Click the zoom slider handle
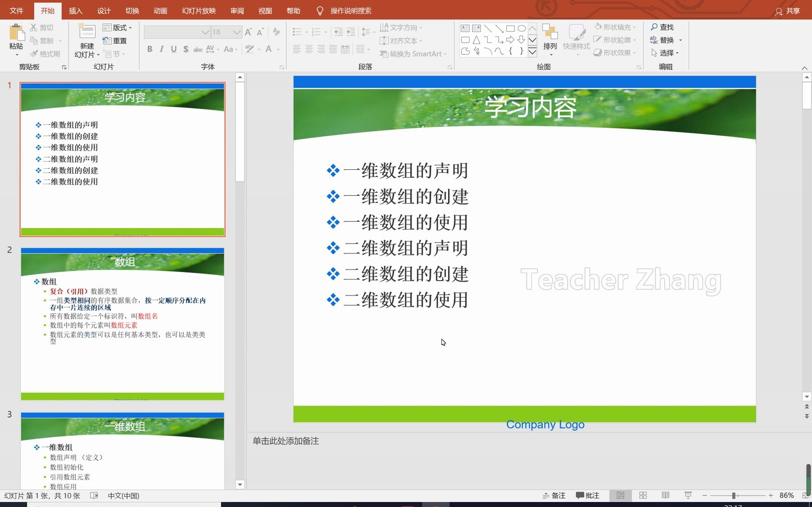The width and height of the screenshot is (812, 507). 734,495
